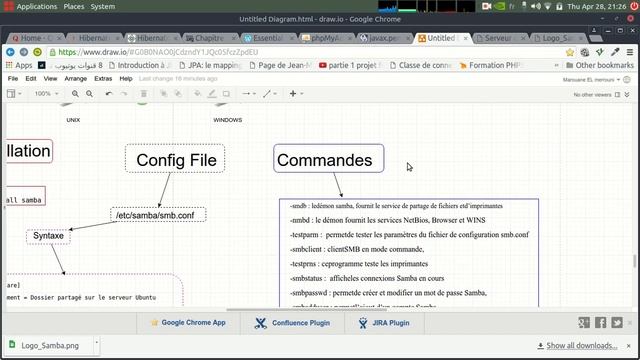This screenshot has height=360, width=640.
Task: Click the eyedropper extension icon
Action: pyautogui.click(x=615, y=52)
